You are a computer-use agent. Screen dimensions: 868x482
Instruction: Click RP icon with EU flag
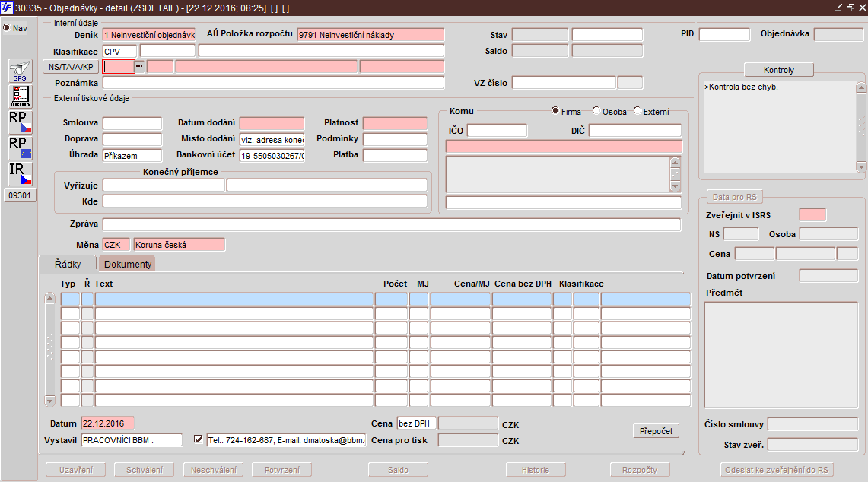(21, 147)
